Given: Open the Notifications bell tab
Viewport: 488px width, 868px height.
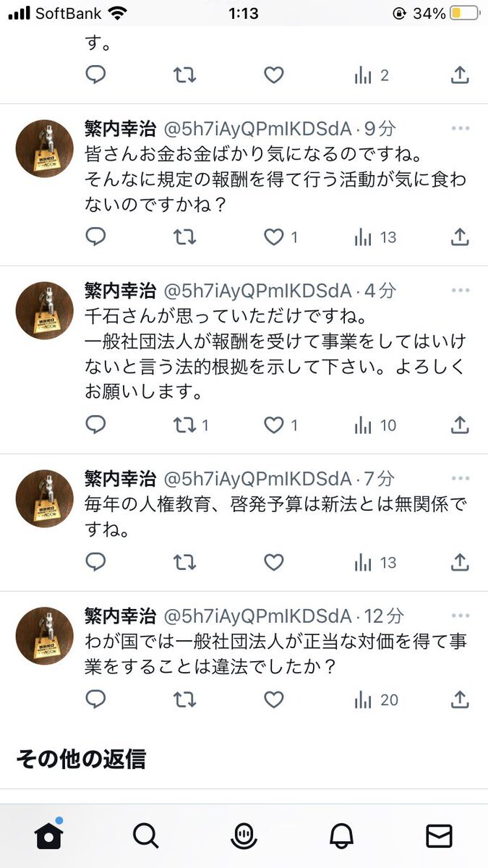Looking at the screenshot, I should click(341, 835).
